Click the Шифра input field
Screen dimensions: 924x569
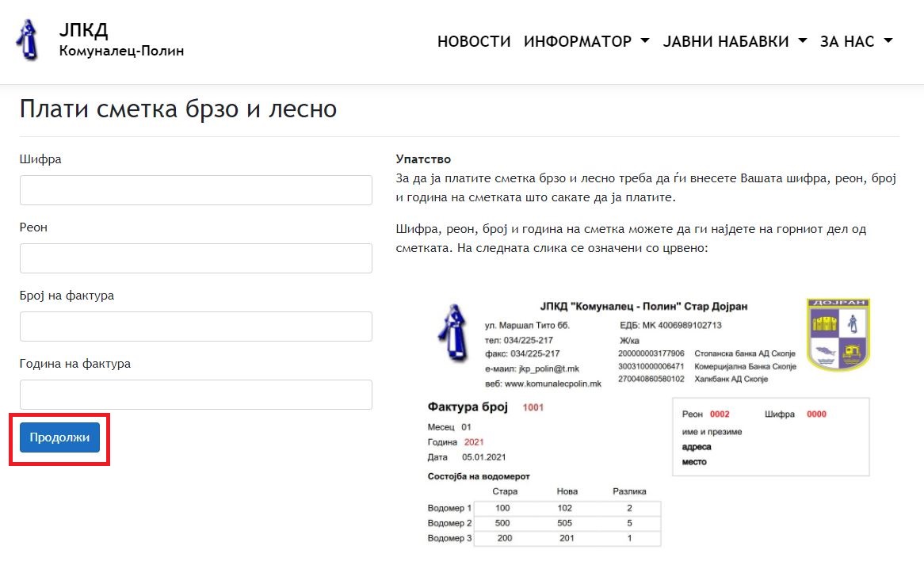tap(196, 190)
